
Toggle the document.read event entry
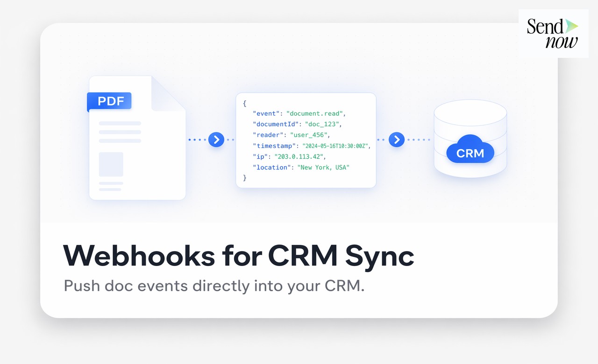click(x=299, y=113)
